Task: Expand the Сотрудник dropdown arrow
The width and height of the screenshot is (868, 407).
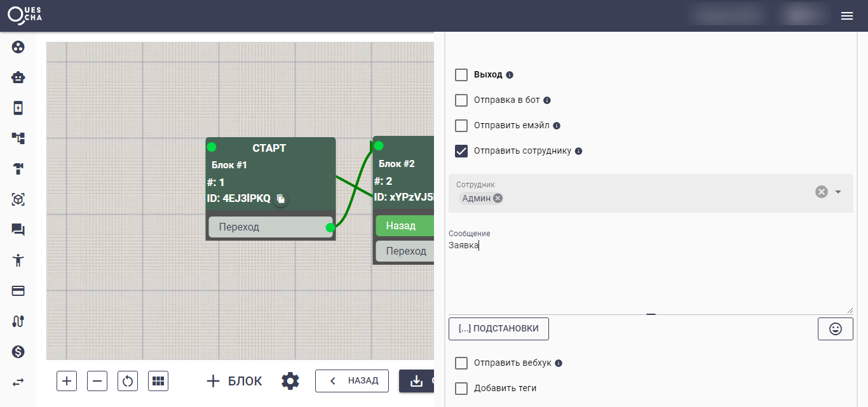Action: click(x=838, y=192)
